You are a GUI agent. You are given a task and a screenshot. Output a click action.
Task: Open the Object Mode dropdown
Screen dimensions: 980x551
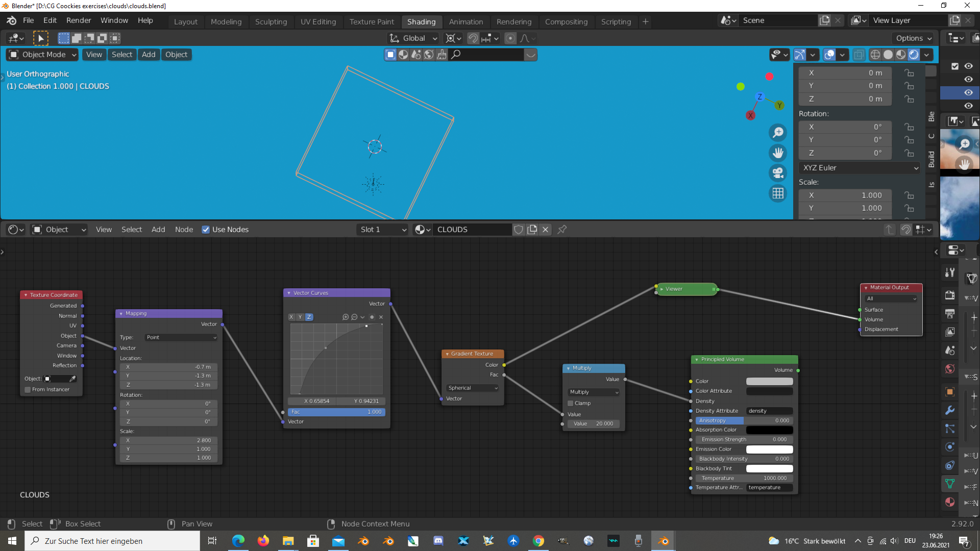point(43,55)
